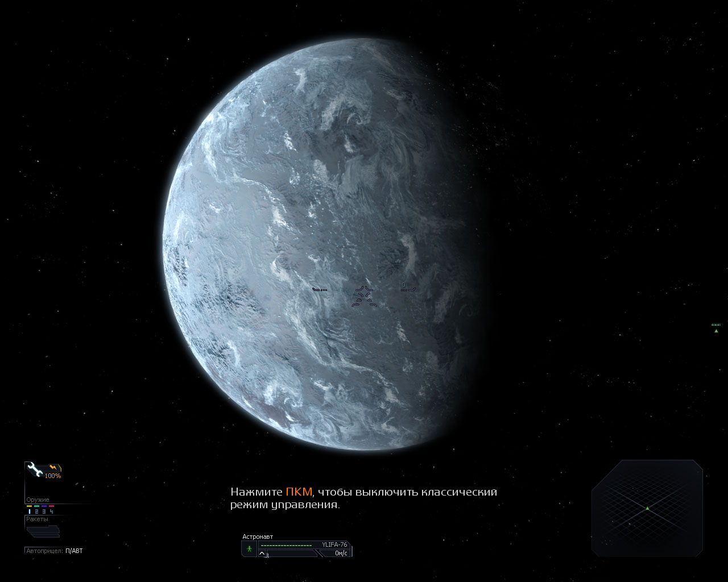Select weapon group 2
Viewport: 728px width, 582px height.
pos(36,512)
